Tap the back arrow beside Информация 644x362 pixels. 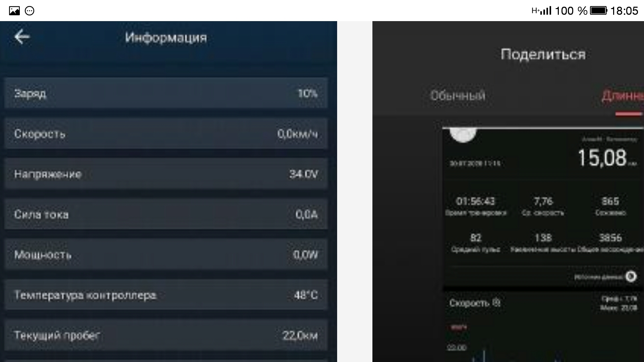click(x=22, y=37)
